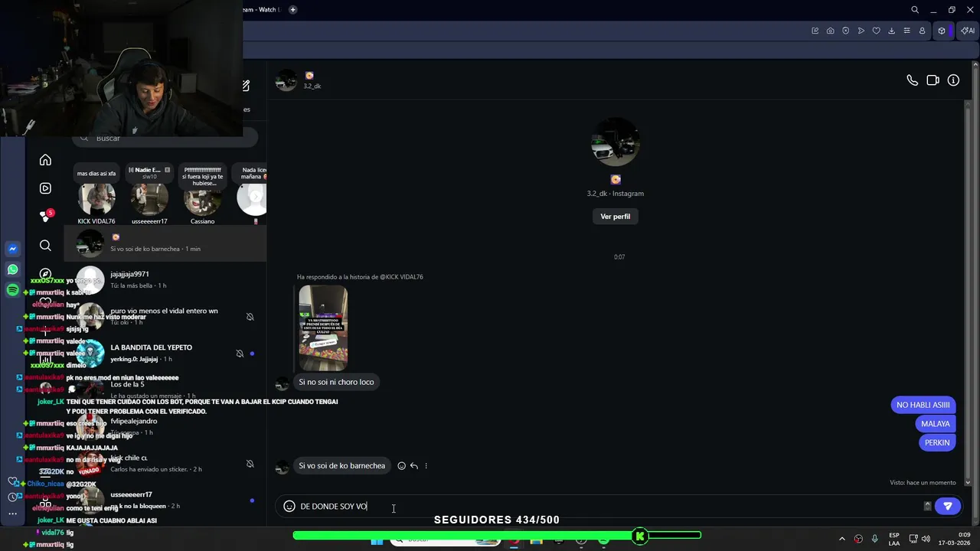Click Ver perfil button
This screenshot has width=980, height=551.
tap(615, 217)
